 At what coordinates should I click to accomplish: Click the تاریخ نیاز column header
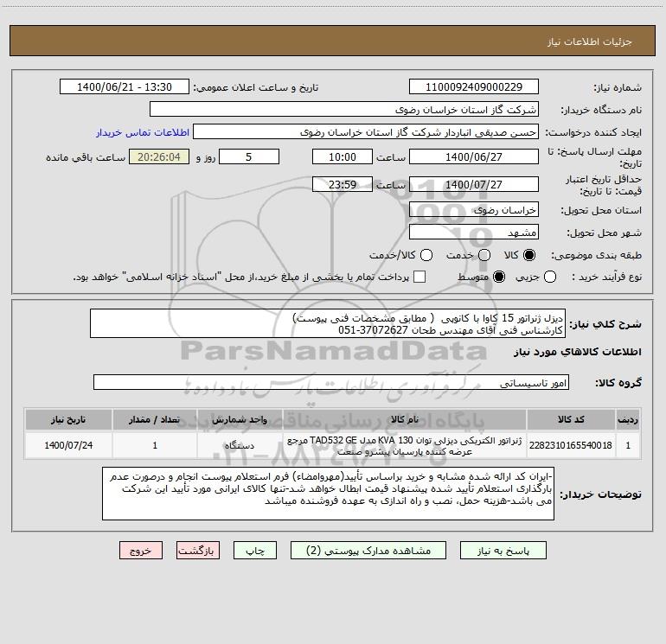68,419
